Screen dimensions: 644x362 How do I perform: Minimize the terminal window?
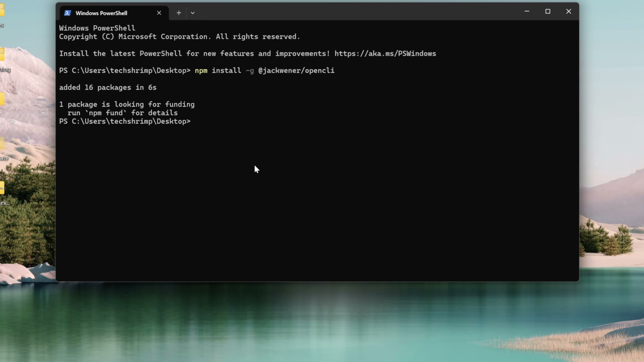click(527, 12)
